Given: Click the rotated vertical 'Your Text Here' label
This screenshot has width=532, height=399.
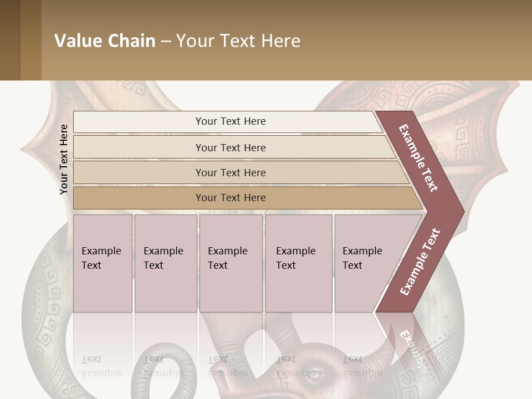Looking at the screenshot, I should (63, 159).
